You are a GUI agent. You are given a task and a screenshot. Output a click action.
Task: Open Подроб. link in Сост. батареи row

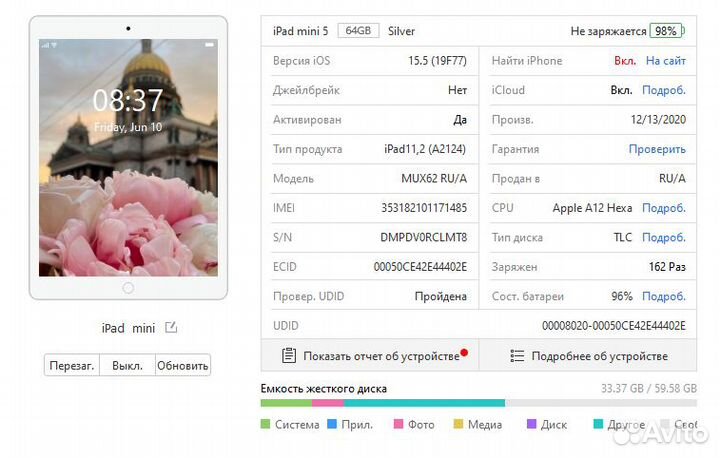click(x=664, y=296)
